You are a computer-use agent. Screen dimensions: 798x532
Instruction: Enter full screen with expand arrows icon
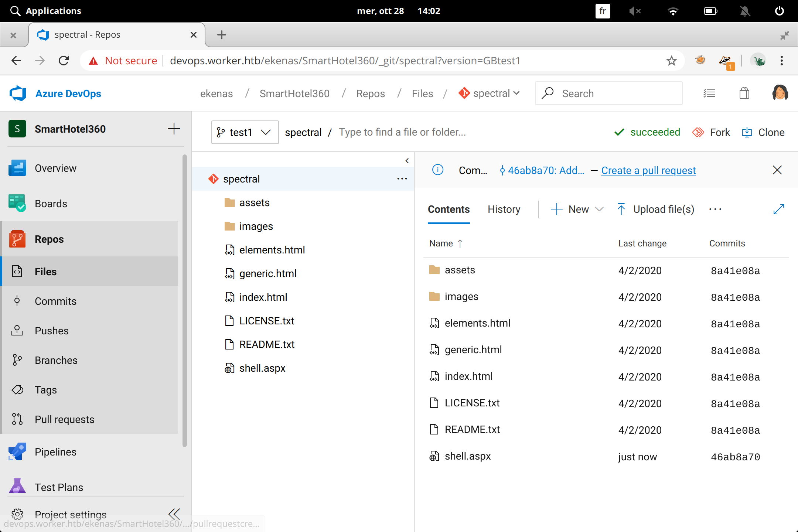coord(778,209)
